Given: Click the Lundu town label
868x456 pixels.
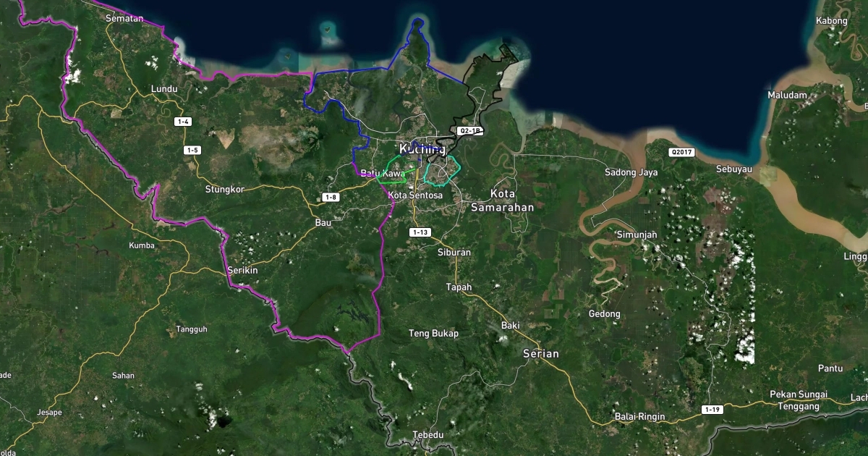Looking at the screenshot, I should [x=163, y=89].
